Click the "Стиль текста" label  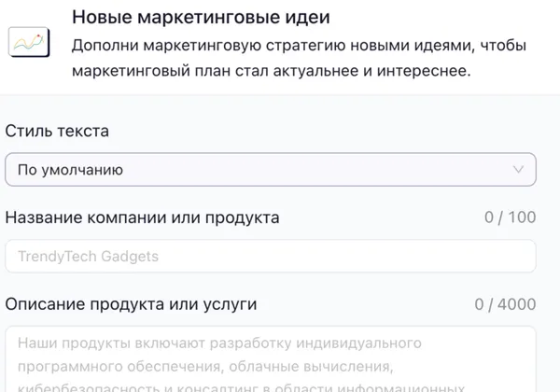pyautogui.click(x=57, y=131)
